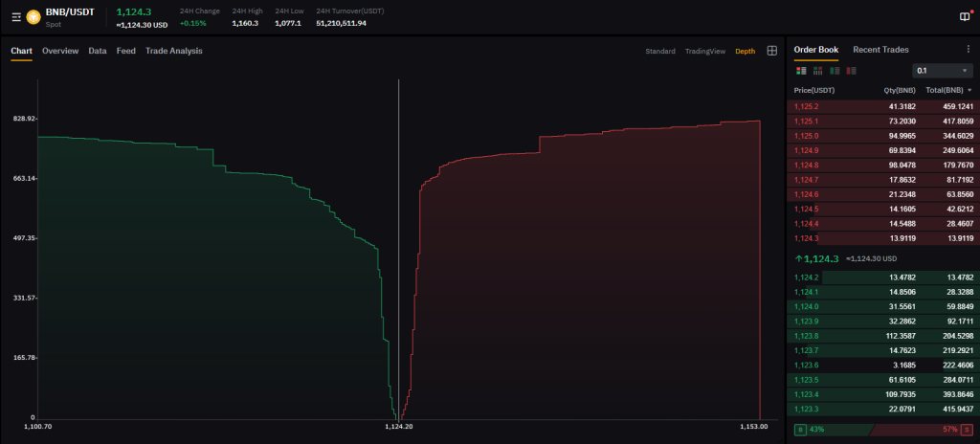The image size is (980, 444).
Task: Select ask price 1,125.1
Action: 806,122
